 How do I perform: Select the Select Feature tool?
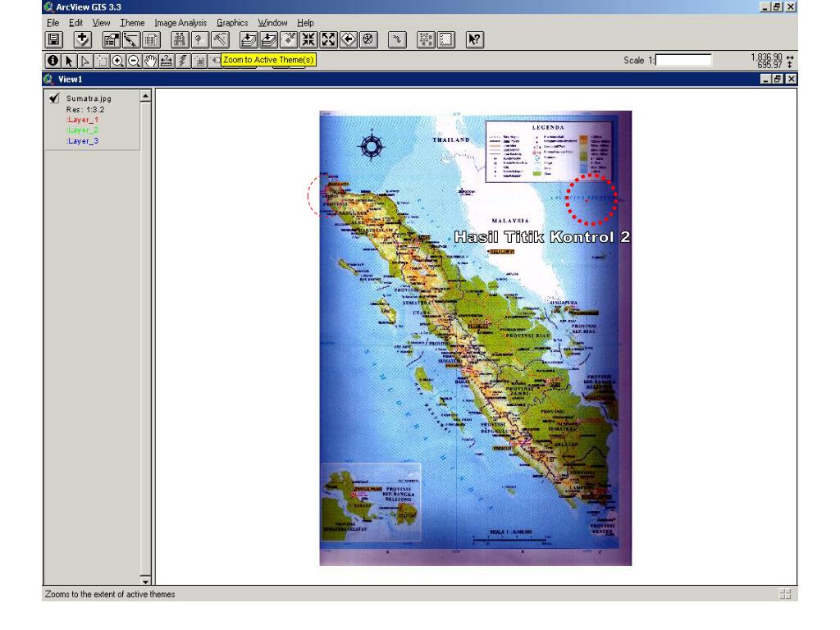(101, 61)
